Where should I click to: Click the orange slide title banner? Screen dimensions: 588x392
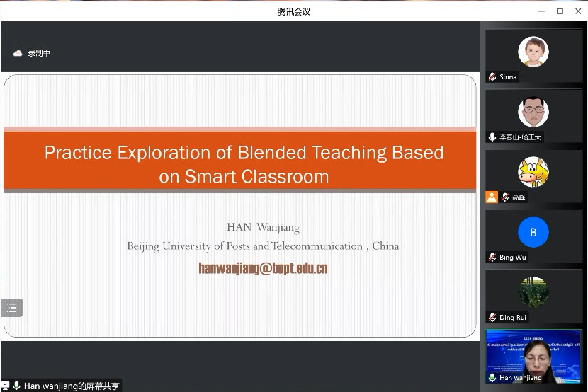click(240, 163)
